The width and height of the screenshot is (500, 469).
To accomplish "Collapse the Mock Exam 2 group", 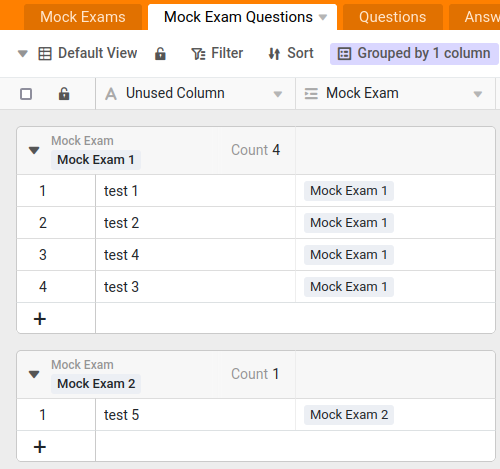I will tap(34, 374).
